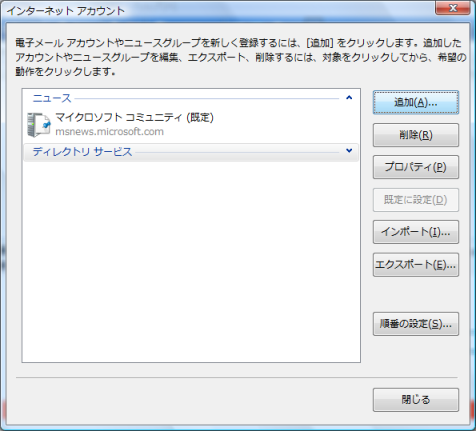Image resolution: width=476 pixels, height=431 pixels.
Task: Open 順番の設定(S)... order settings
Action: pos(416,324)
